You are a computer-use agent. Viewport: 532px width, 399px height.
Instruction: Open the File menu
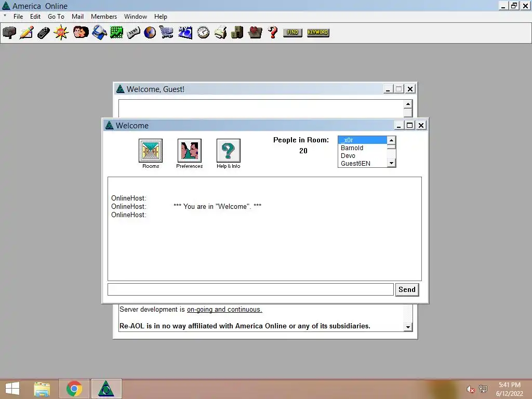pyautogui.click(x=18, y=17)
